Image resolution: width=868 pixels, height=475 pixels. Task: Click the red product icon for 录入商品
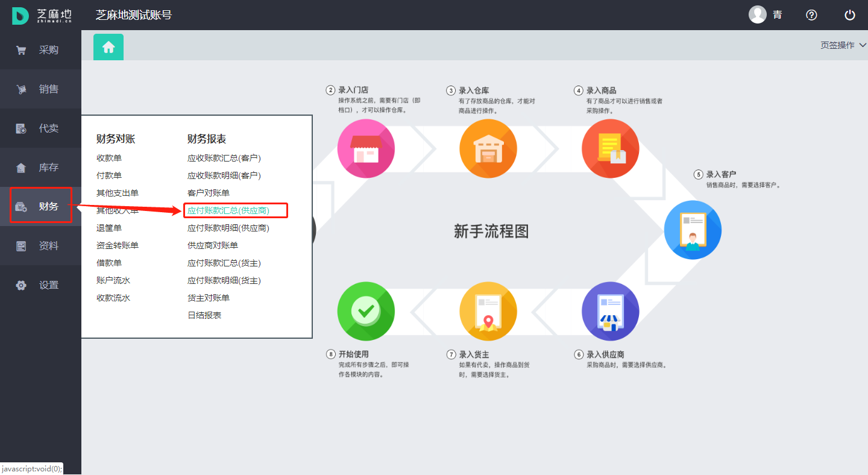pos(610,149)
